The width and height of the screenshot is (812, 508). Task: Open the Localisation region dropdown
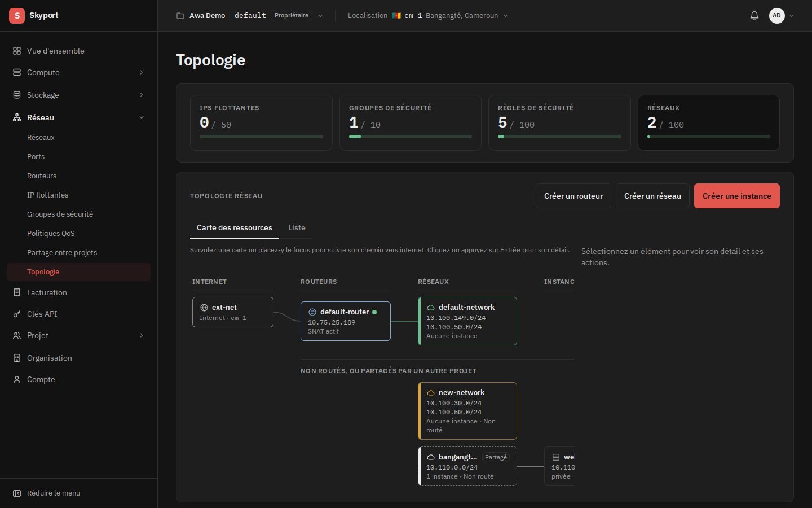click(428, 16)
